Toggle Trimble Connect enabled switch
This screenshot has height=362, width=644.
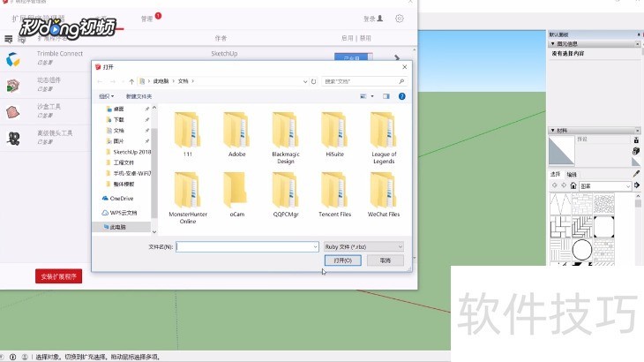click(353, 57)
